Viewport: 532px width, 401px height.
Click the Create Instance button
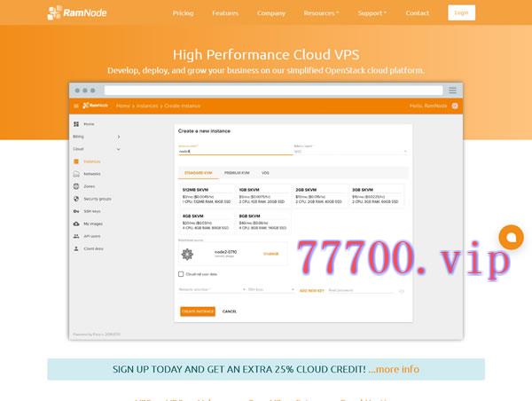point(198,311)
